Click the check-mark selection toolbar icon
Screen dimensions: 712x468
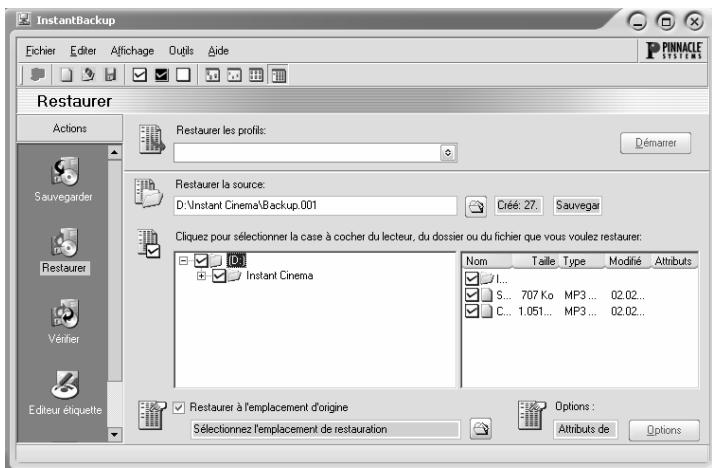click(139, 74)
